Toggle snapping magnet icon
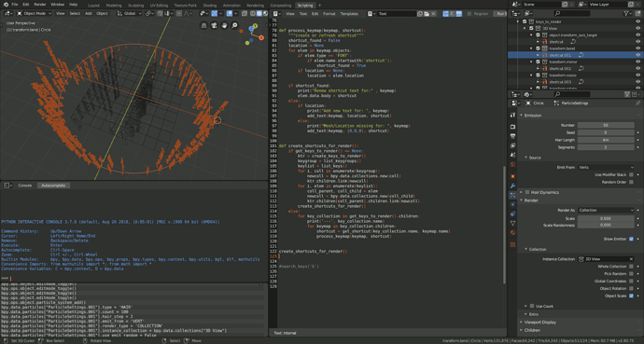 [x=161, y=14]
